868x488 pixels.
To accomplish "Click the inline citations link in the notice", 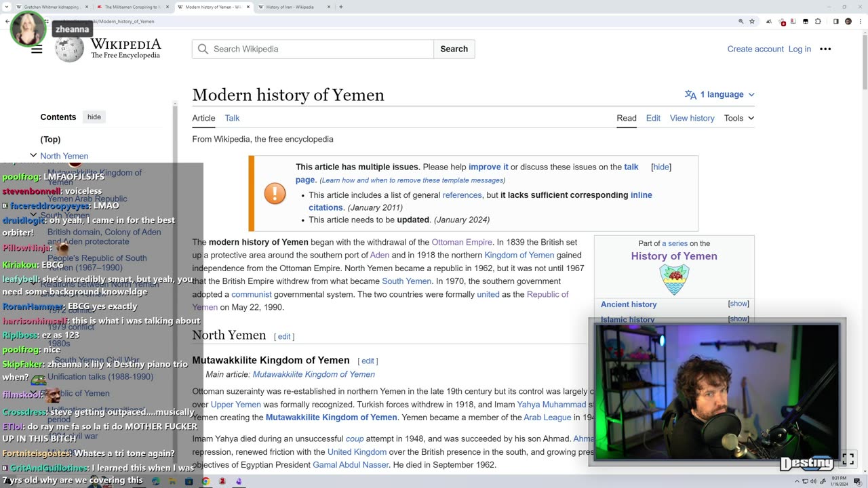I will 480,201.
